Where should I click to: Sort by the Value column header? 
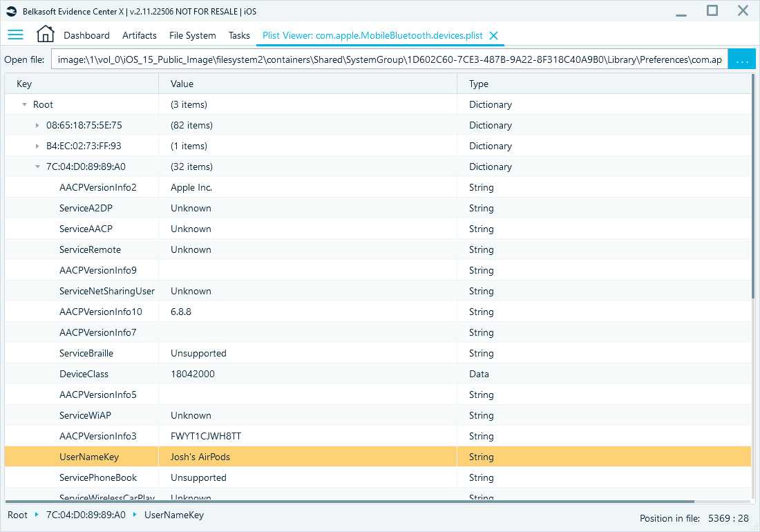point(307,84)
